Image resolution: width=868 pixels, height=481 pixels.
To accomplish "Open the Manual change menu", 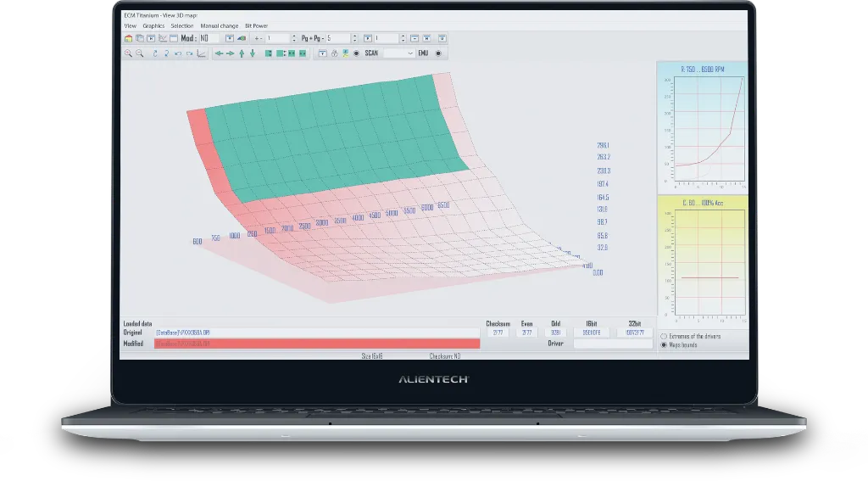I will (x=219, y=25).
